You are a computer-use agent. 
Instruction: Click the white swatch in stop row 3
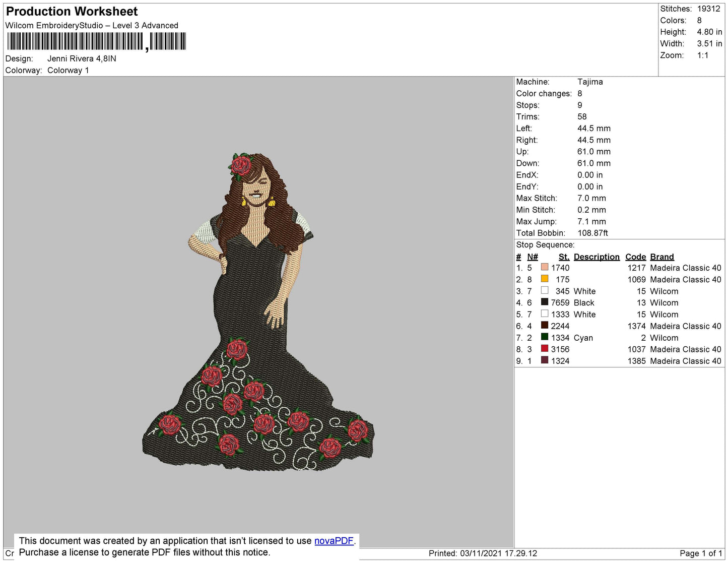click(545, 290)
